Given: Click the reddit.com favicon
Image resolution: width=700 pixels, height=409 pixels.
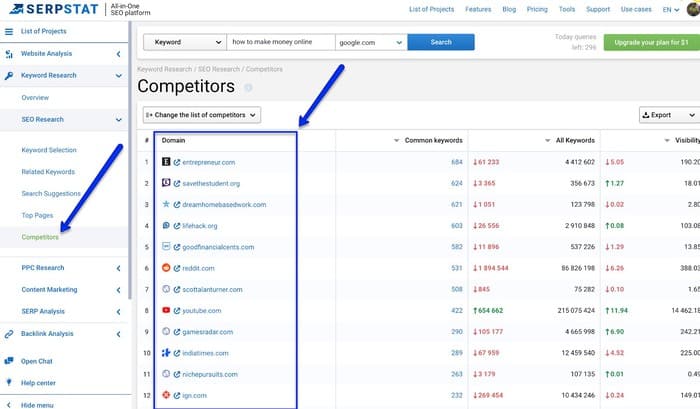Looking at the screenshot, I should pos(166,268).
